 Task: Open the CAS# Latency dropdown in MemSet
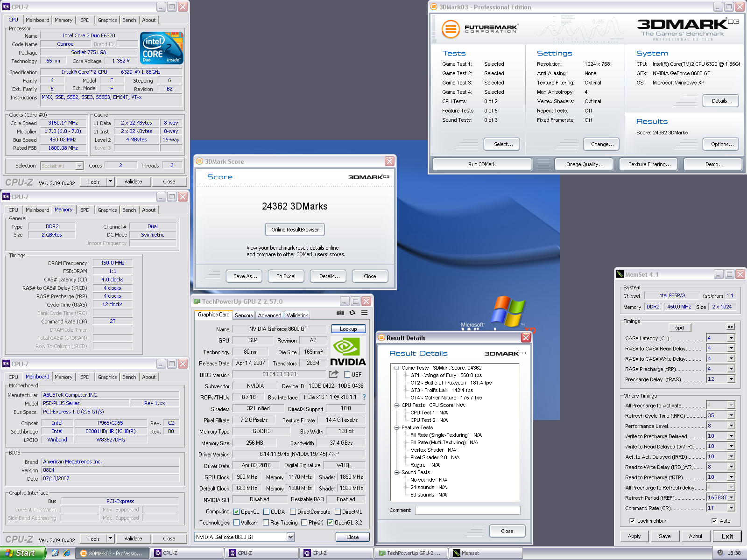(x=731, y=338)
